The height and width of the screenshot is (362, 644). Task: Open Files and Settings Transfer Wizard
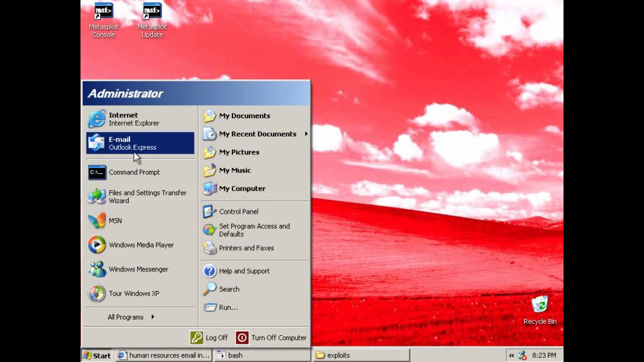140,197
